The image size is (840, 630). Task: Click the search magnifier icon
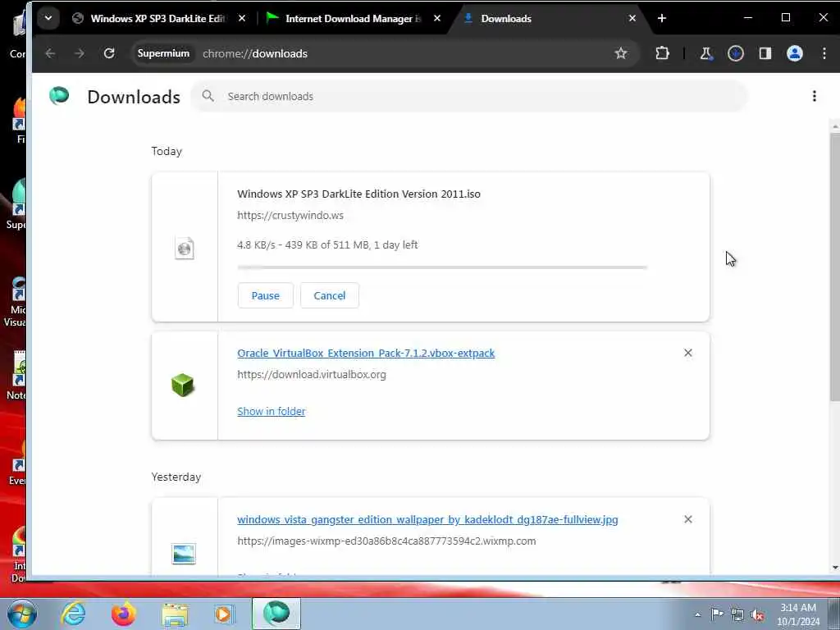pyautogui.click(x=208, y=97)
